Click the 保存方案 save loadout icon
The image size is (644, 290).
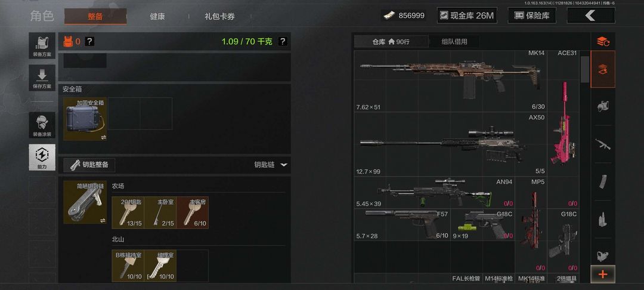coord(42,78)
